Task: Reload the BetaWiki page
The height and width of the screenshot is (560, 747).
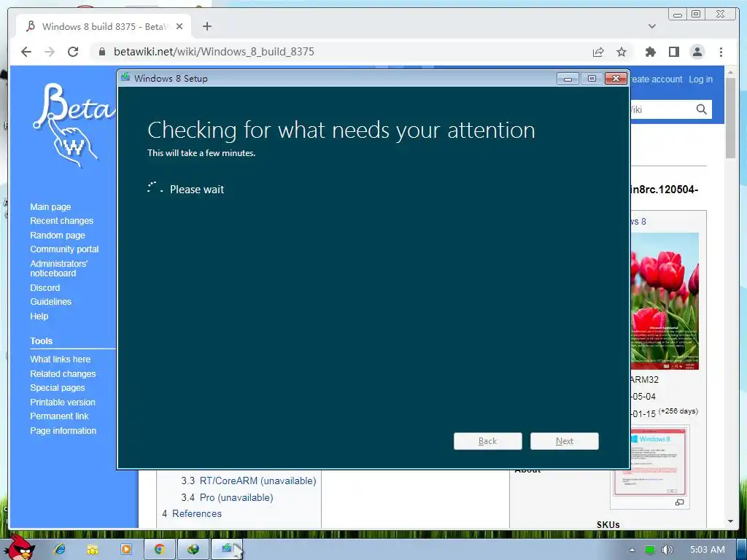Action: point(73,52)
